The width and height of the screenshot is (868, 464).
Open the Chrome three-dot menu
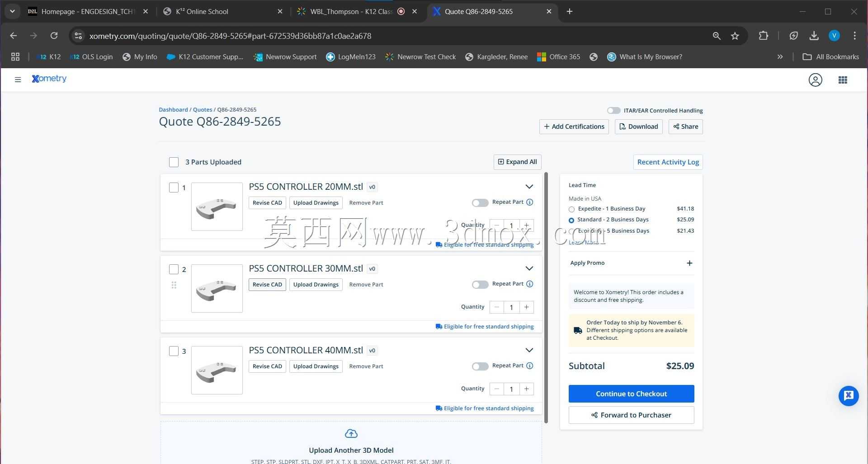(854, 36)
